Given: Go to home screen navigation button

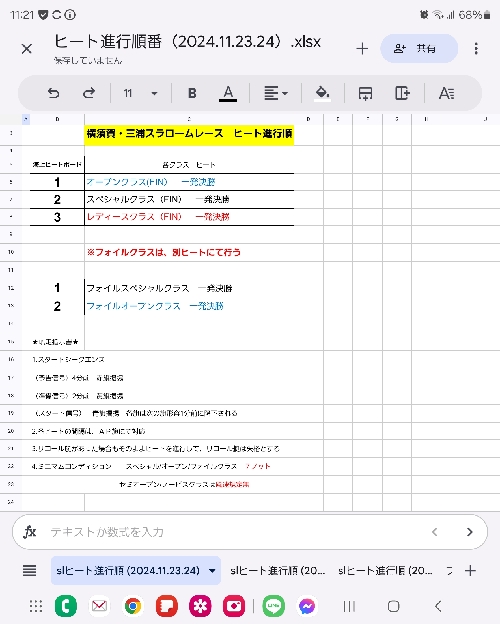Looking at the screenshot, I should click(x=393, y=606).
